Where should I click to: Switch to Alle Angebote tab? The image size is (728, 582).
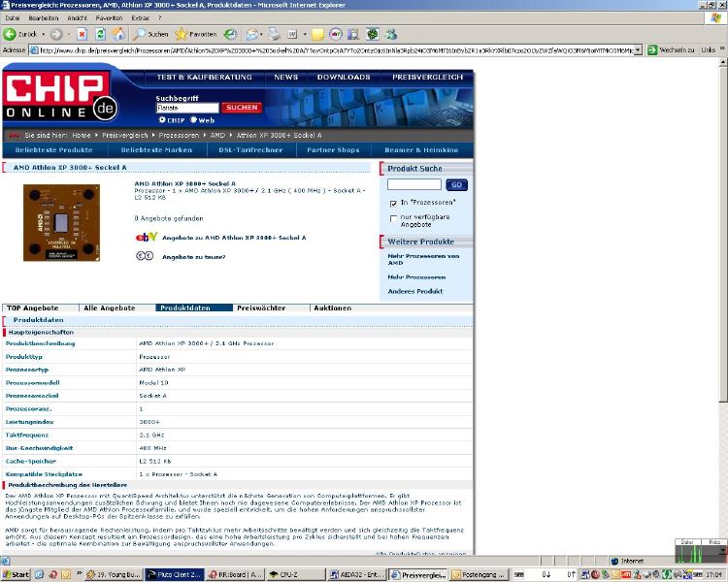point(117,307)
